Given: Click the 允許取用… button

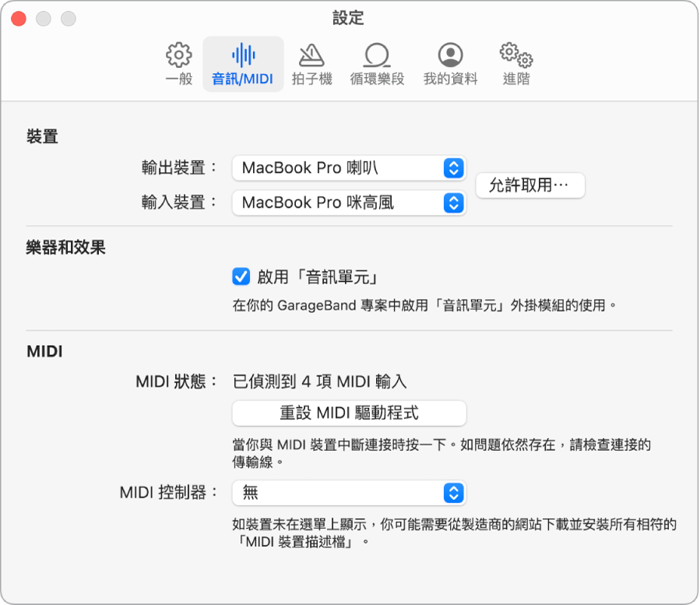Looking at the screenshot, I should click(530, 185).
